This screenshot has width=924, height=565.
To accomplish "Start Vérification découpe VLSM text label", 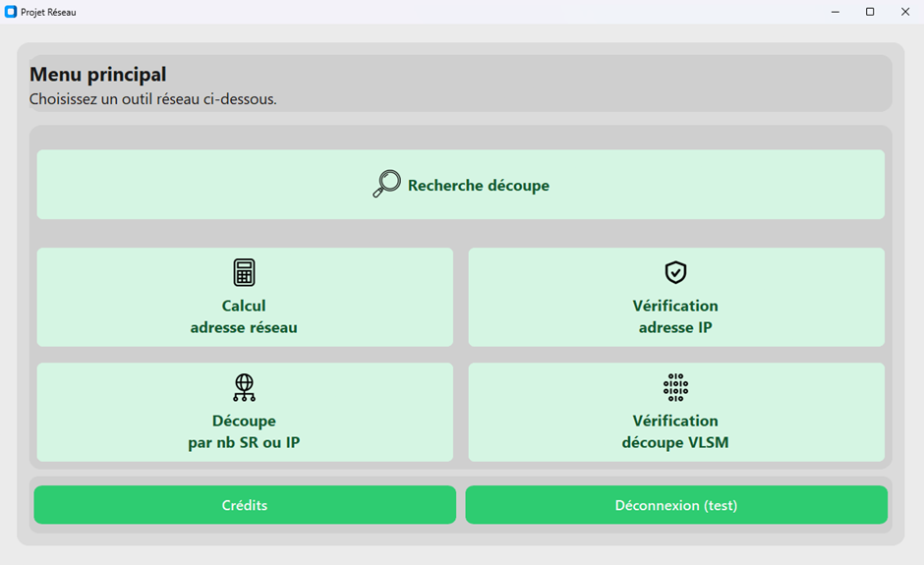I will (675, 431).
